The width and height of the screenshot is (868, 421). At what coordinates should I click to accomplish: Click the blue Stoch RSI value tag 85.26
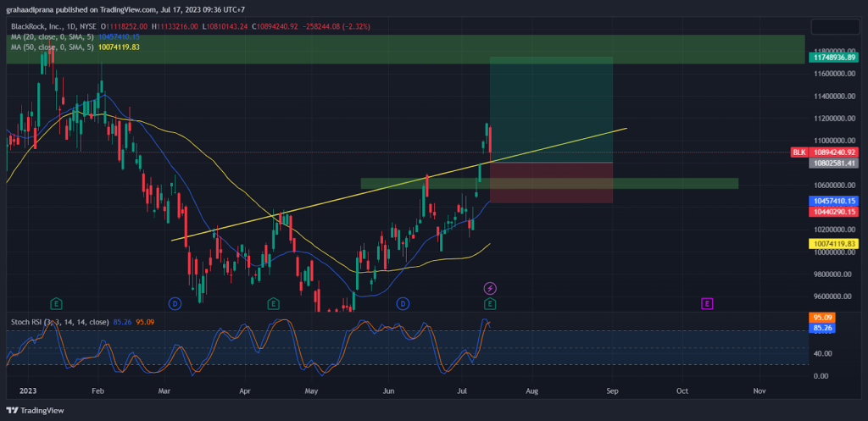[821, 328]
